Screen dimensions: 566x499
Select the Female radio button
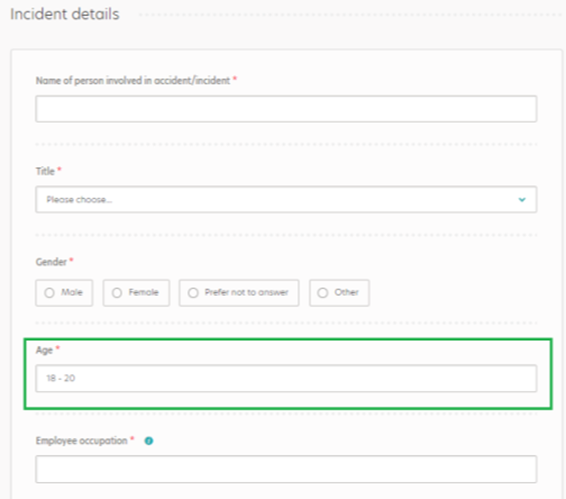[117, 292]
